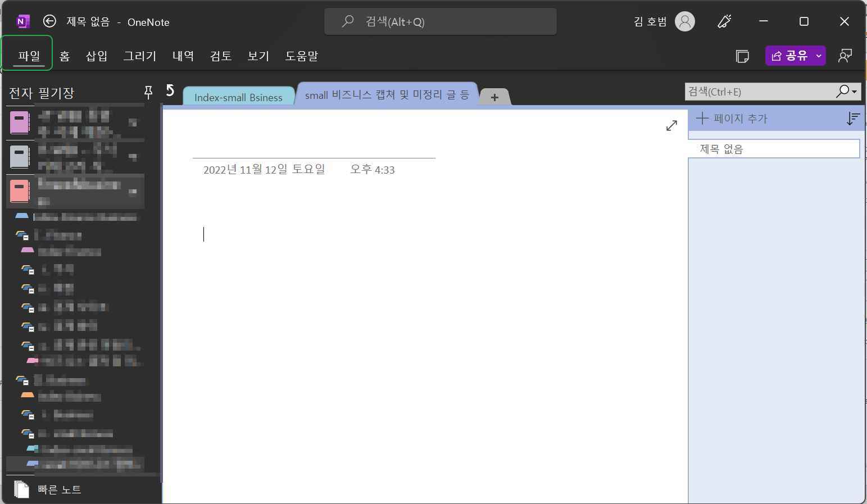The image size is (867, 504).
Task: Open page sort options icon
Action: coord(853,119)
